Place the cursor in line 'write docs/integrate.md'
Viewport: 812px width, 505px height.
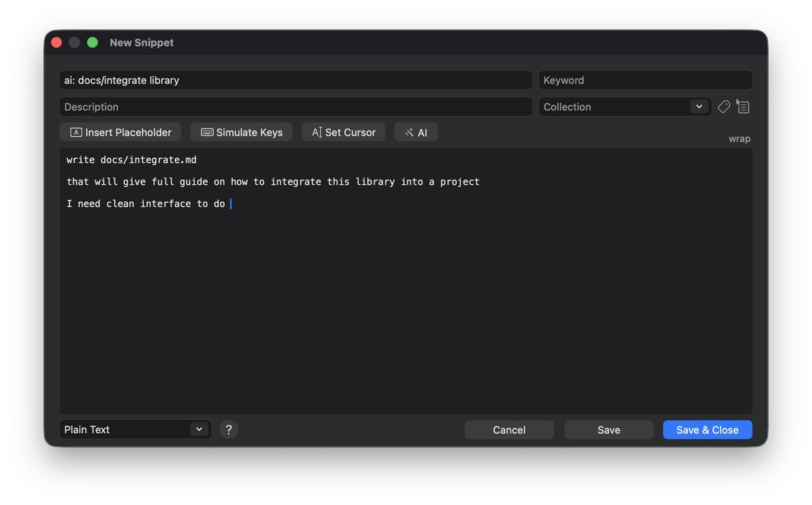click(131, 160)
